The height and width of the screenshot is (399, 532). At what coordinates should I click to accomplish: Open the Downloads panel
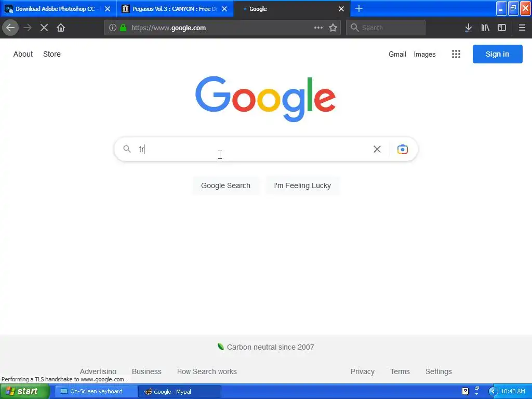coord(468,28)
